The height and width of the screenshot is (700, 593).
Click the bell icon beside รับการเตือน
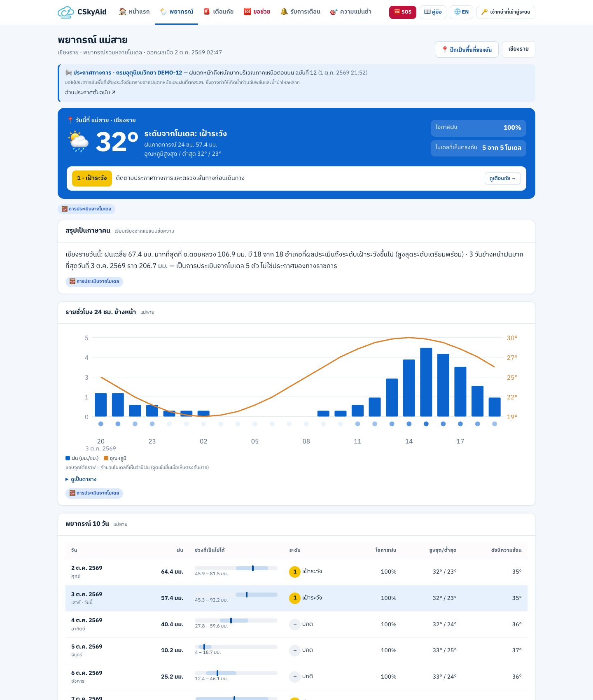point(284,12)
